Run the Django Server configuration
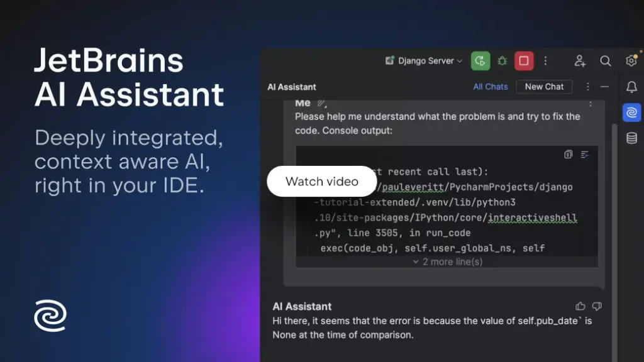Screen dimensions: 644x362 pos(480,60)
